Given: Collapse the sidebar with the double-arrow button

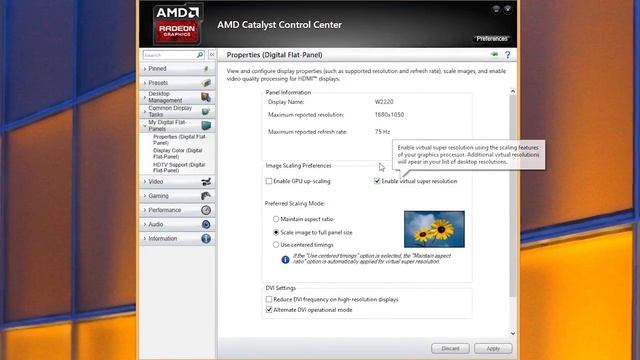Looking at the screenshot, I should point(212,55).
